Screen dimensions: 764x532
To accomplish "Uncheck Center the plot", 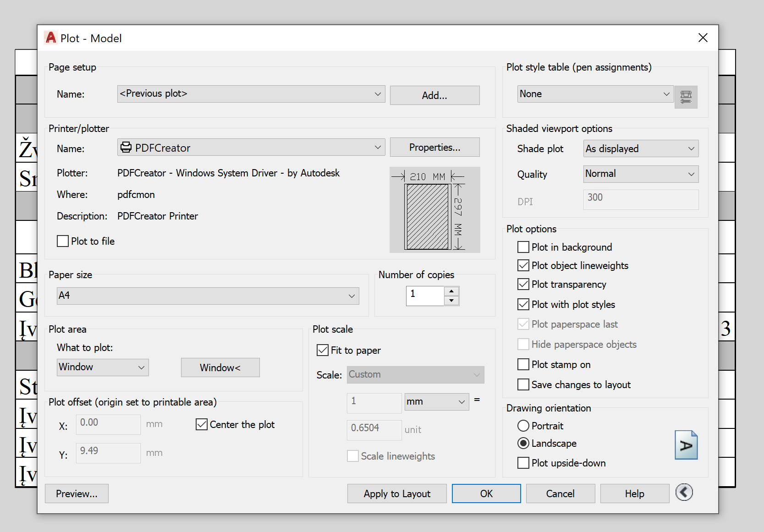I will 202,424.
